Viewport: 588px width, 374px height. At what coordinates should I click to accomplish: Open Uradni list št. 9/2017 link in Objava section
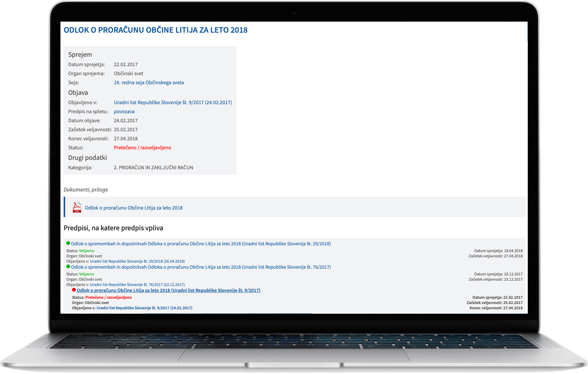tap(173, 102)
